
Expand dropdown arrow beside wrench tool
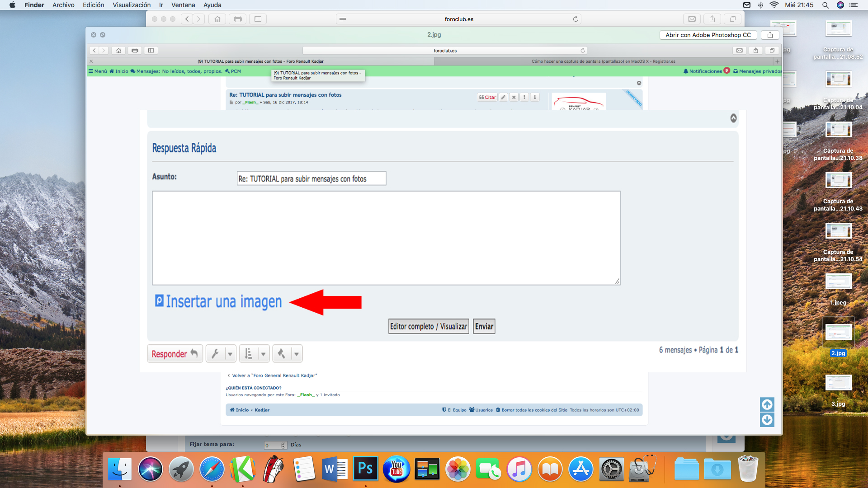point(230,354)
